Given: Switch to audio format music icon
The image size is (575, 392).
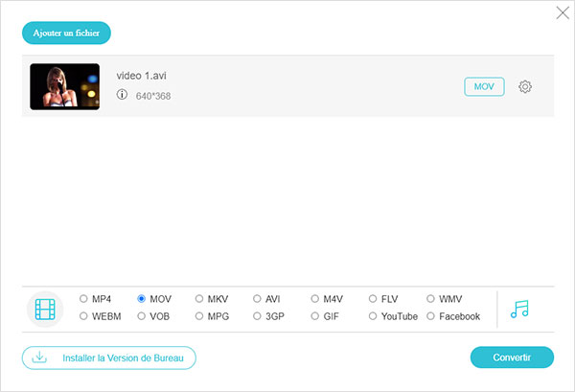Looking at the screenshot, I should (520, 309).
